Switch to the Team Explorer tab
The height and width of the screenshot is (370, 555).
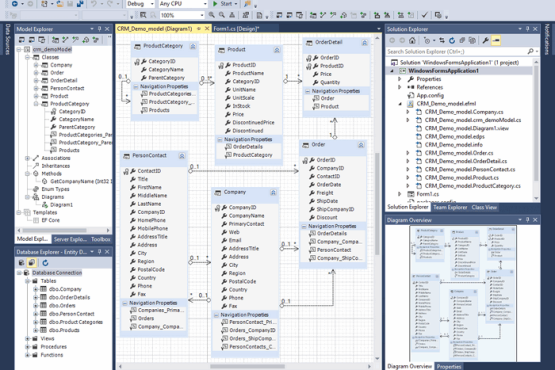(x=450, y=207)
